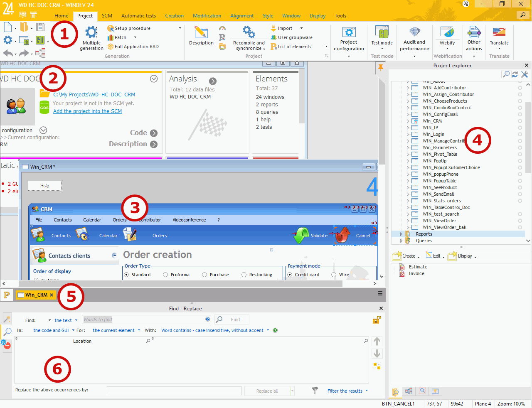Select the Estimate report entry

coord(418,267)
